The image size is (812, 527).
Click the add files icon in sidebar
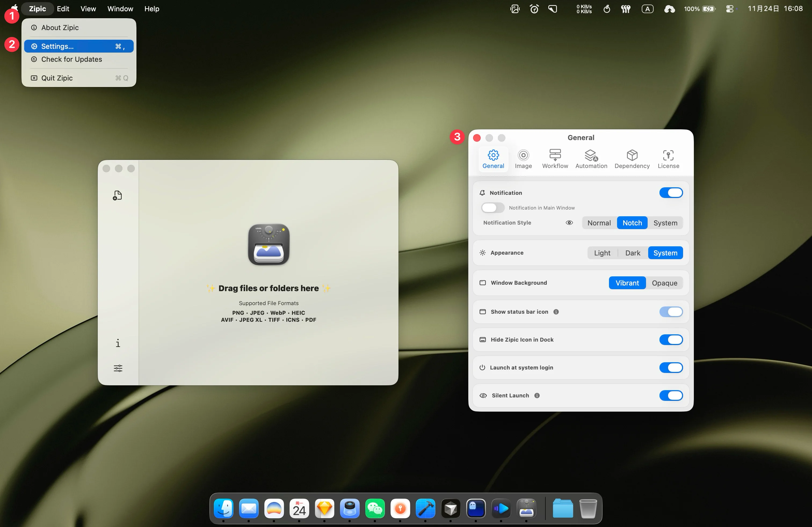117,195
